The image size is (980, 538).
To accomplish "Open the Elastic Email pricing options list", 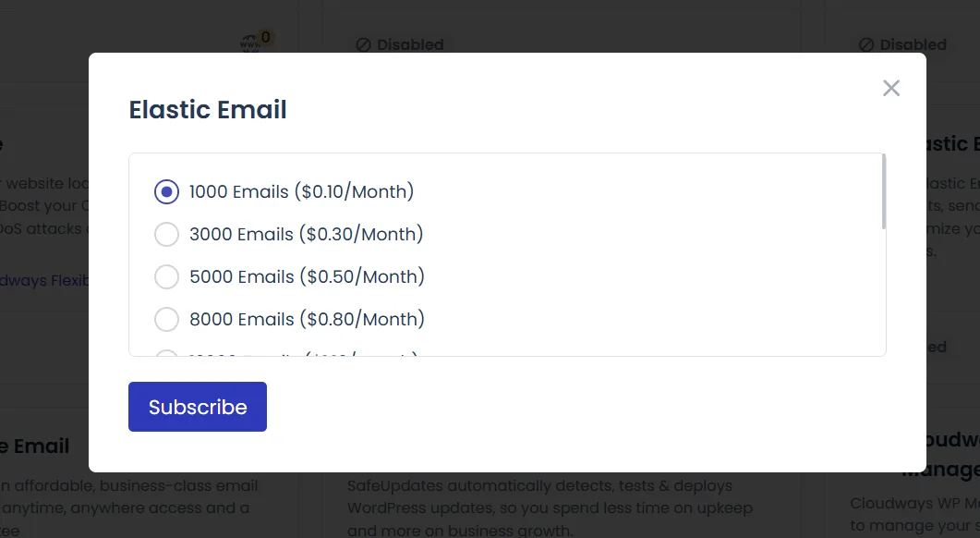I will (x=507, y=254).
